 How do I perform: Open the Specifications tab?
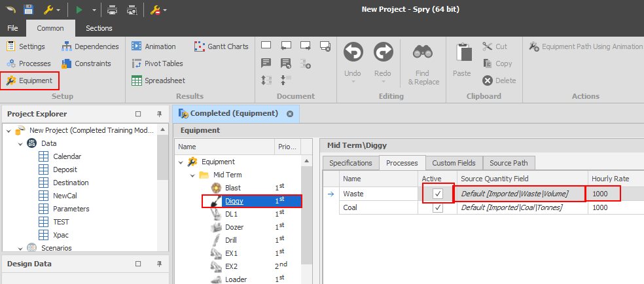(350, 163)
